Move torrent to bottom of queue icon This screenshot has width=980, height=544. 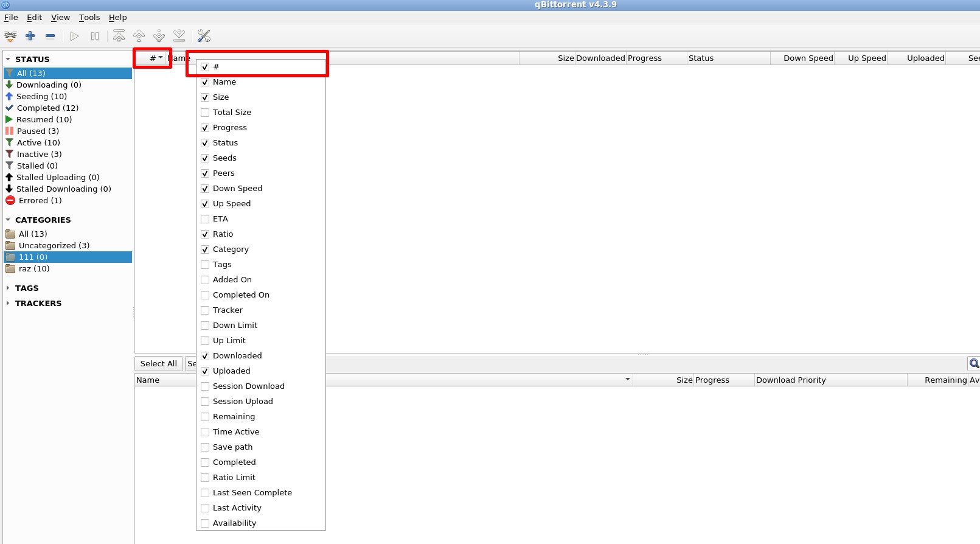point(179,36)
